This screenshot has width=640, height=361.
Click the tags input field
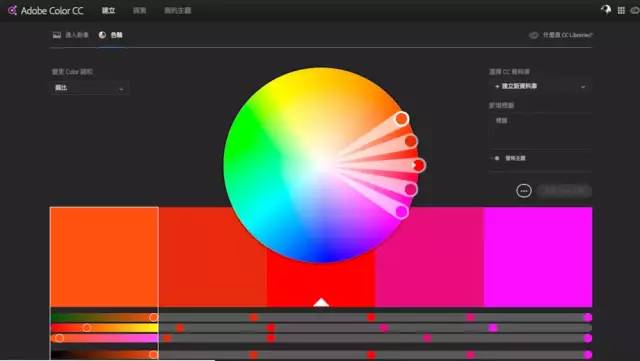[540, 130]
